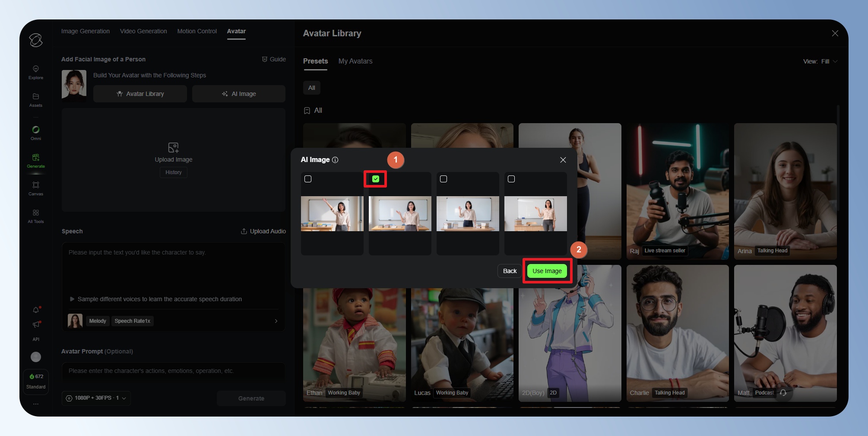
Task: Switch to the Video Generation tab
Action: (143, 31)
